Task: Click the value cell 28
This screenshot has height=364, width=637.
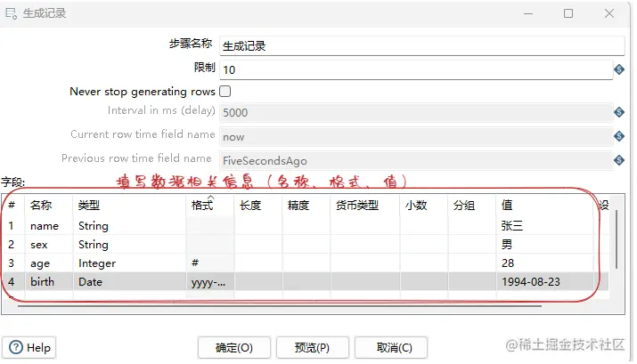Action: pyautogui.click(x=544, y=263)
